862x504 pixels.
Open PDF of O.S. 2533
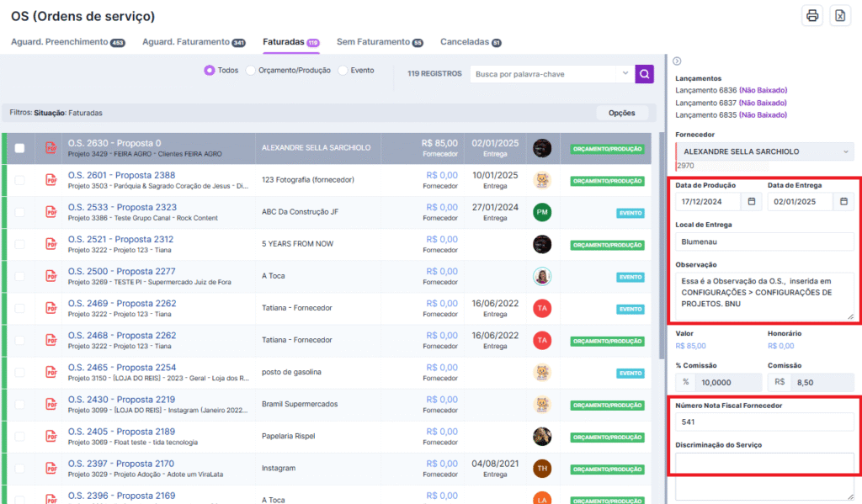[51, 211]
